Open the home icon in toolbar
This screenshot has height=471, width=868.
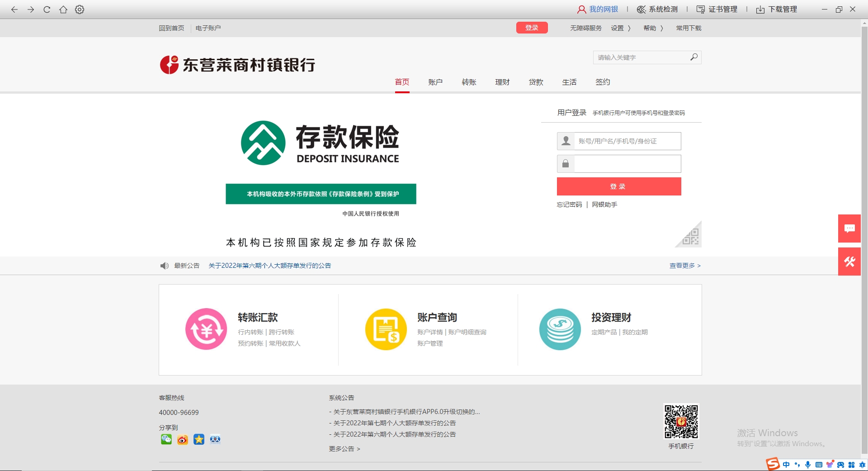point(63,10)
